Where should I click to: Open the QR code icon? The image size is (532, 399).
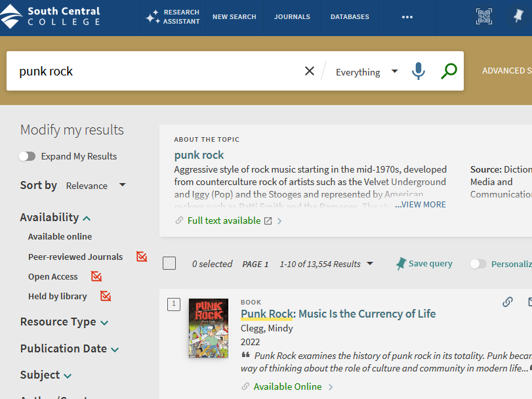(484, 16)
